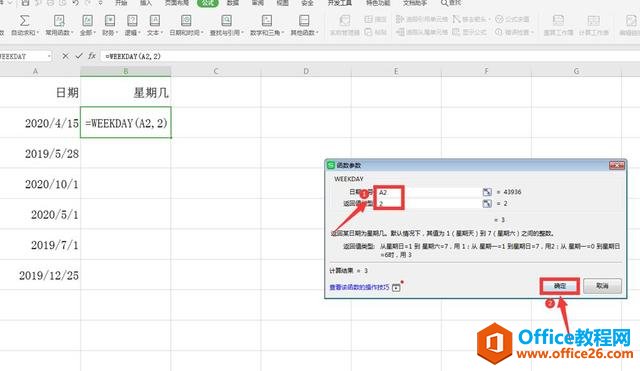Switch to the 数据 Data tab
Screen dimensions: 640x371
(233, 3)
